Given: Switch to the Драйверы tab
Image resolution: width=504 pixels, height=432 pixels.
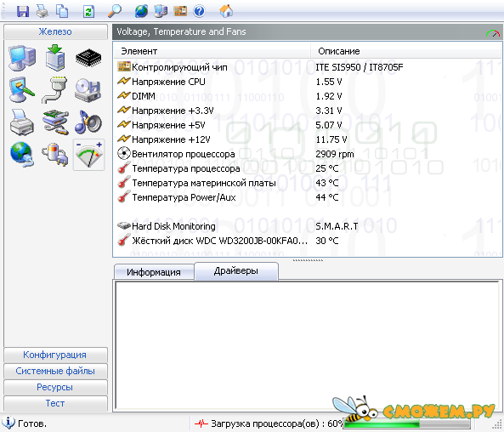Looking at the screenshot, I should (236, 270).
